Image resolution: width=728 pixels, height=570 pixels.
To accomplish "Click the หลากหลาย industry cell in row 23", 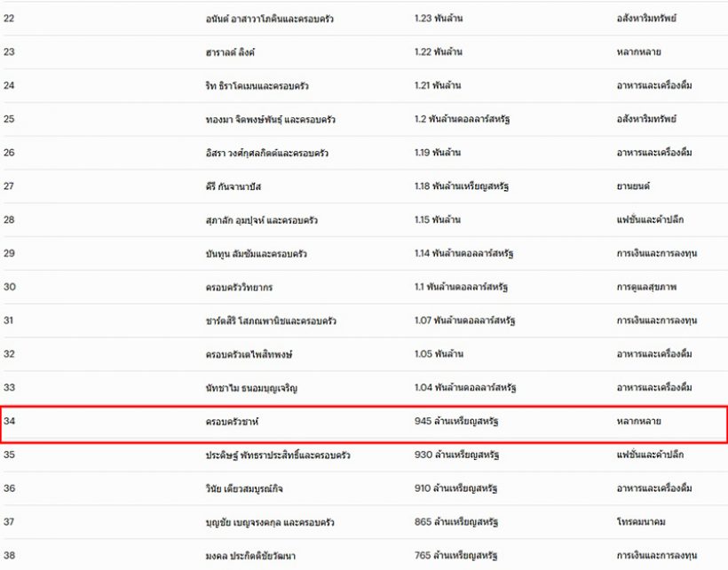I will (638, 52).
